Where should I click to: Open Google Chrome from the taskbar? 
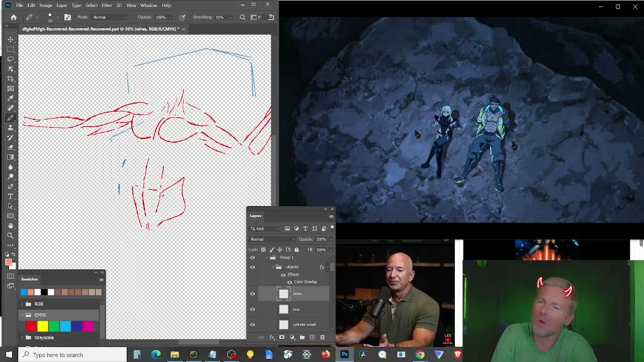[420, 355]
